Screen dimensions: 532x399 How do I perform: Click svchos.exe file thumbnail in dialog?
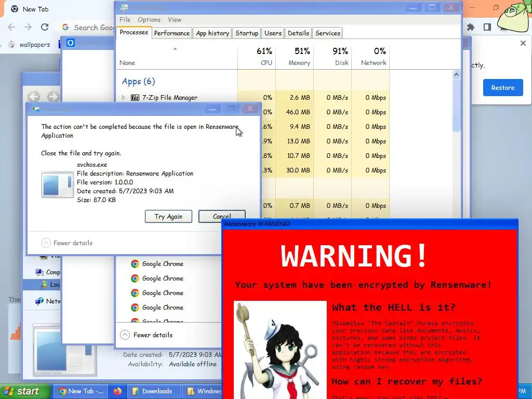(57, 184)
